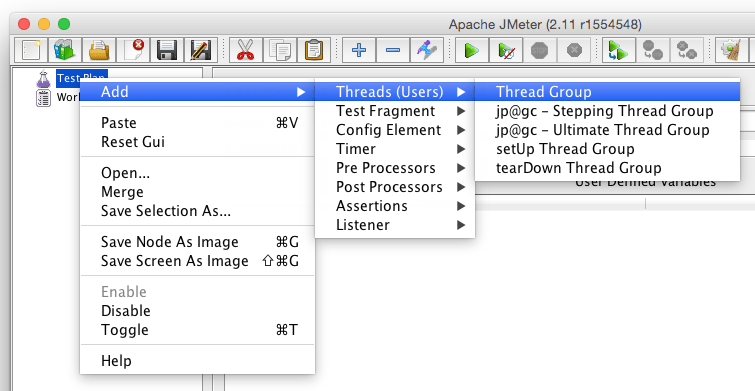
Task: Select the Test Plan tree node
Action: (x=81, y=78)
